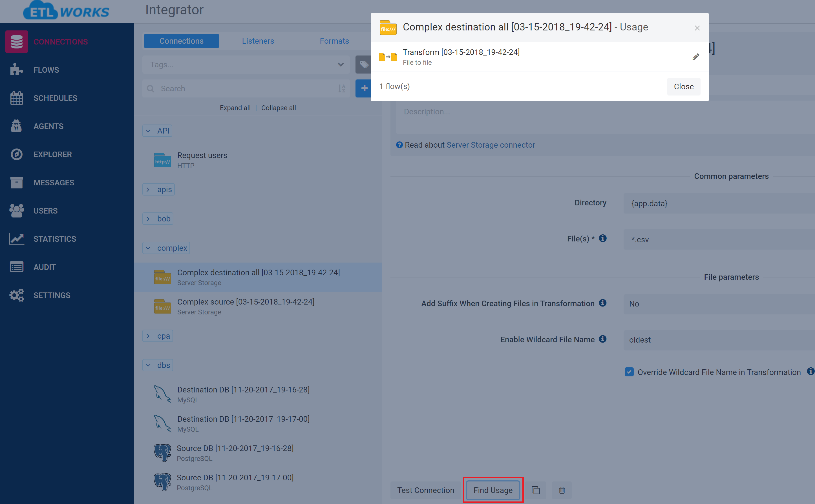The image size is (815, 504).
Task: Select Destination DB [11-20-2017_19-16-28]
Action: click(258, 394)
